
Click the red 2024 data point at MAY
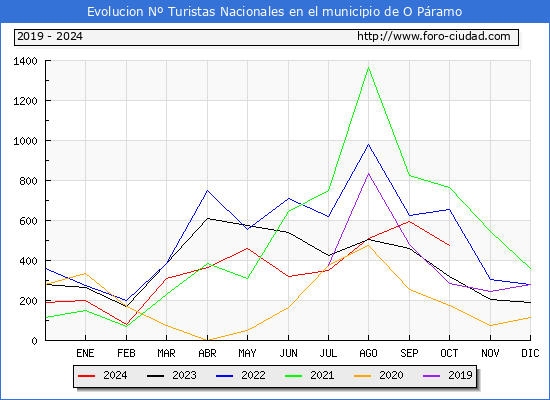tap(247, 248)
